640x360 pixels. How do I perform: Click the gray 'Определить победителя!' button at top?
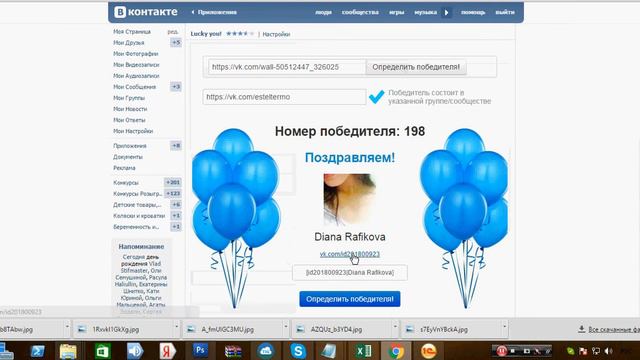(x=416, y=67)
